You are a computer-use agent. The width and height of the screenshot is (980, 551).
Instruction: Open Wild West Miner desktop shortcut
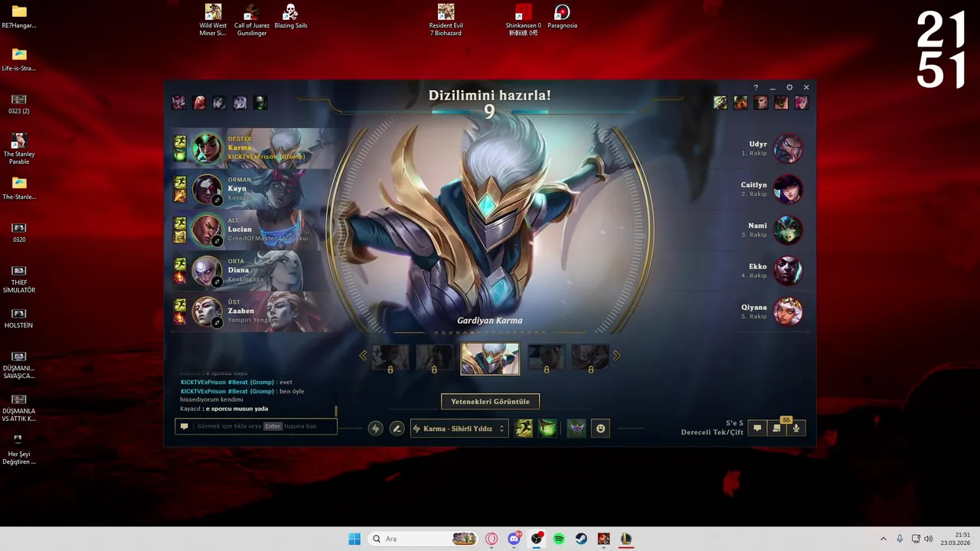pyautogui.click(x=213, y=21)
